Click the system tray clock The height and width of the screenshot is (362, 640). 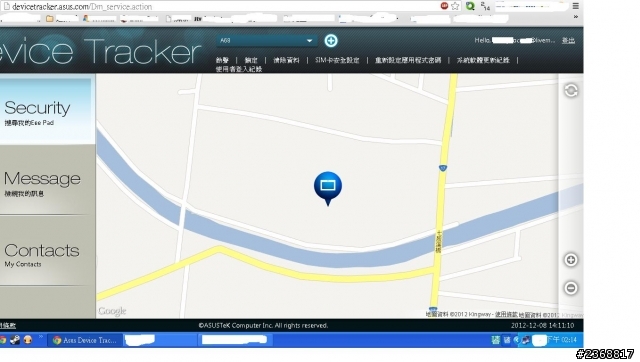click(x=562, y=340)
